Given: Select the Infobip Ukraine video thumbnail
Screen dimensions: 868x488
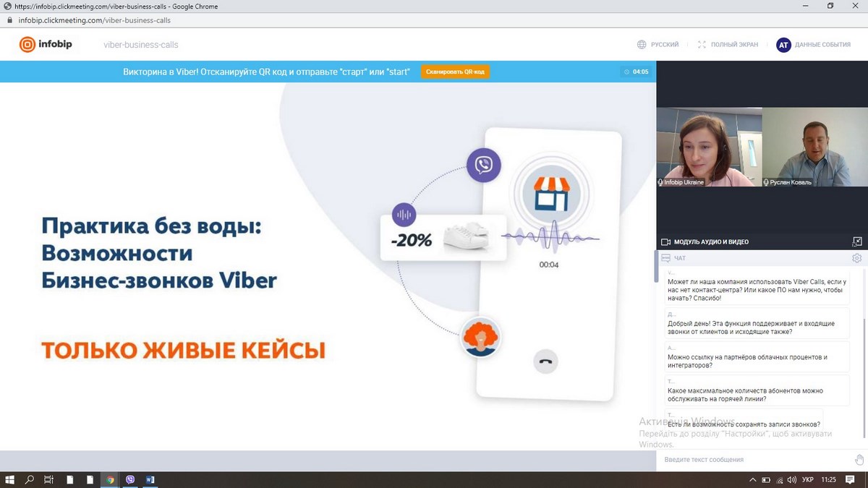Looking at the screenshot, I should 709,147.
